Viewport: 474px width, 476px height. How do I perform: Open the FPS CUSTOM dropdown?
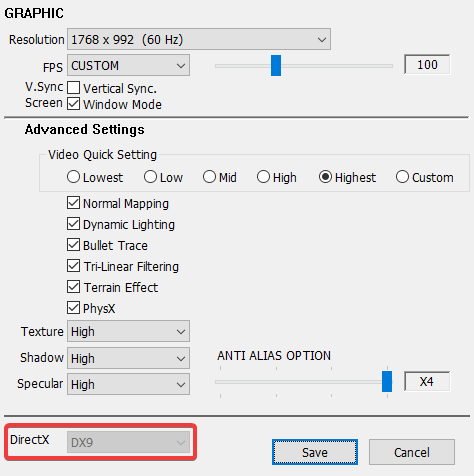128,65
